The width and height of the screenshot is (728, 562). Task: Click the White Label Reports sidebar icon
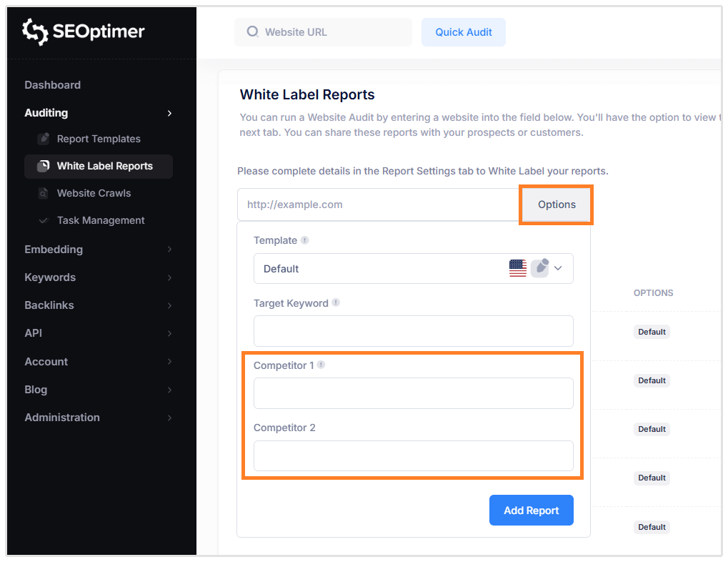pos(44,166)
